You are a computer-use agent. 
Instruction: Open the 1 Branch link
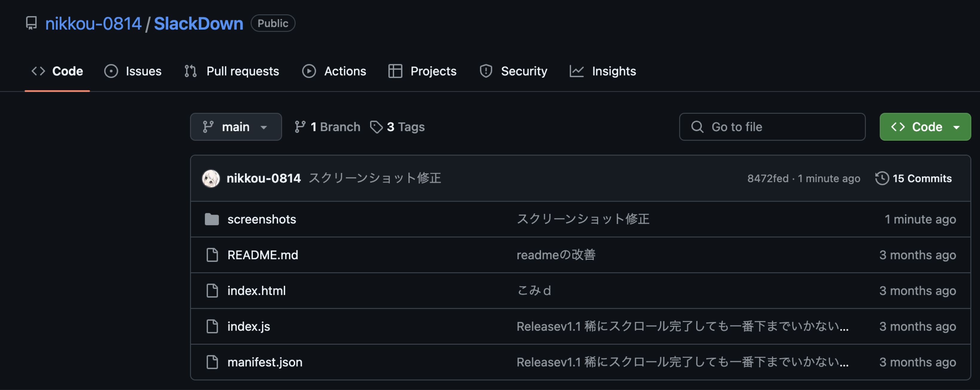point(327,127)
